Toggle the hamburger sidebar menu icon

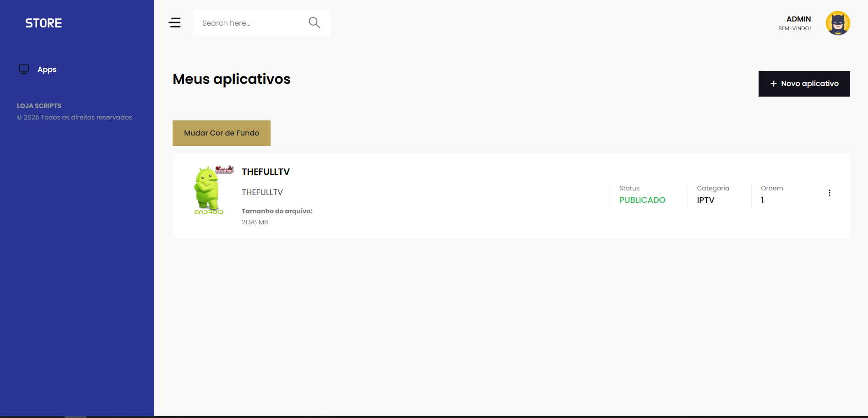174,22
